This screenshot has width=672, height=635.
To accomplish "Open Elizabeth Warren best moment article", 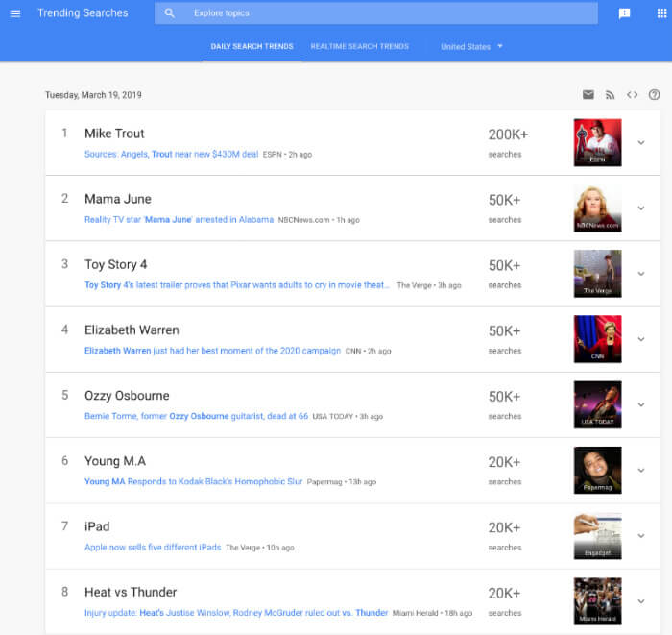I will [x=212, y=351].
